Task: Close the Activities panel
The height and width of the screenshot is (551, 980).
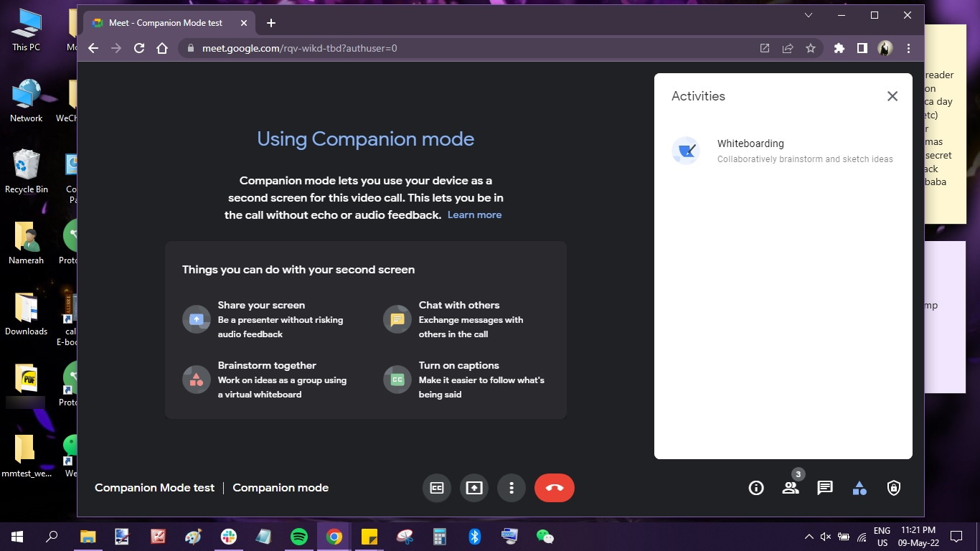Action: point(892,96)
